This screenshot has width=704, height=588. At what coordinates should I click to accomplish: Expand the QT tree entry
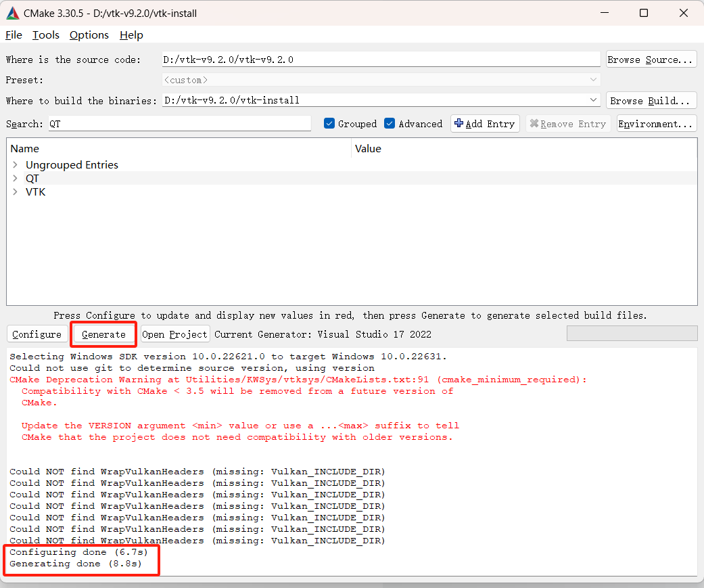(x=15, y=178)
